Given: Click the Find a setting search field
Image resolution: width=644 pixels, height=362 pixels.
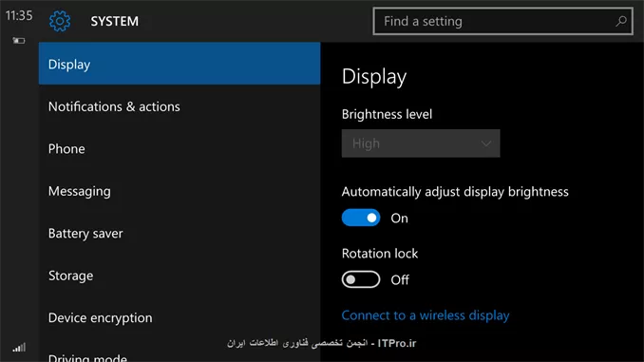Looking at the screenshot, I should coord(502,21).
